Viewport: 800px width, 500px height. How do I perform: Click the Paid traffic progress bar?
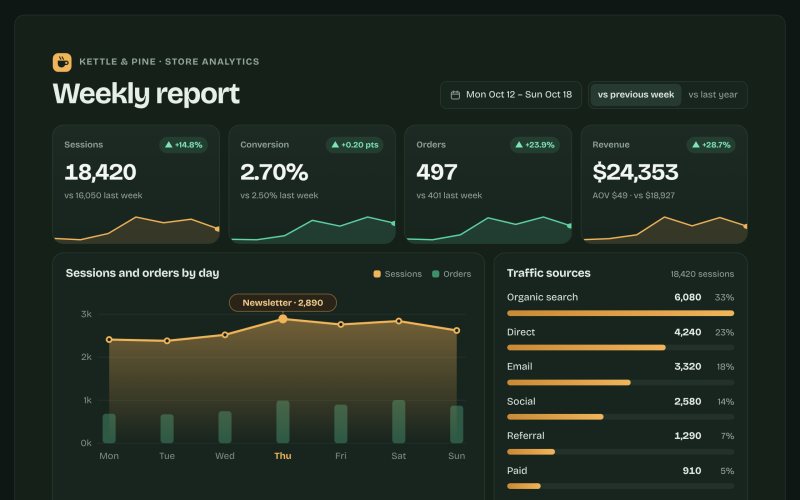click(x=620, y=486)
